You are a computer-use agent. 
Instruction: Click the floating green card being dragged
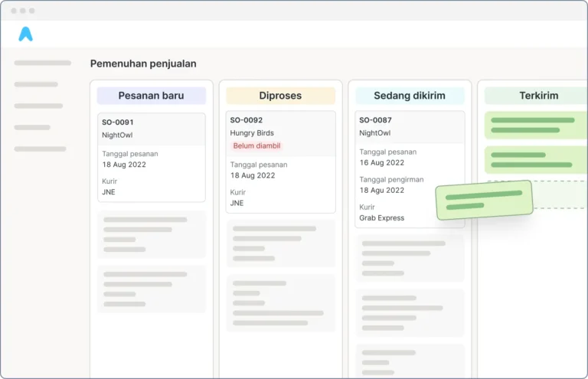pyautogui.click(x=484, y=201)
